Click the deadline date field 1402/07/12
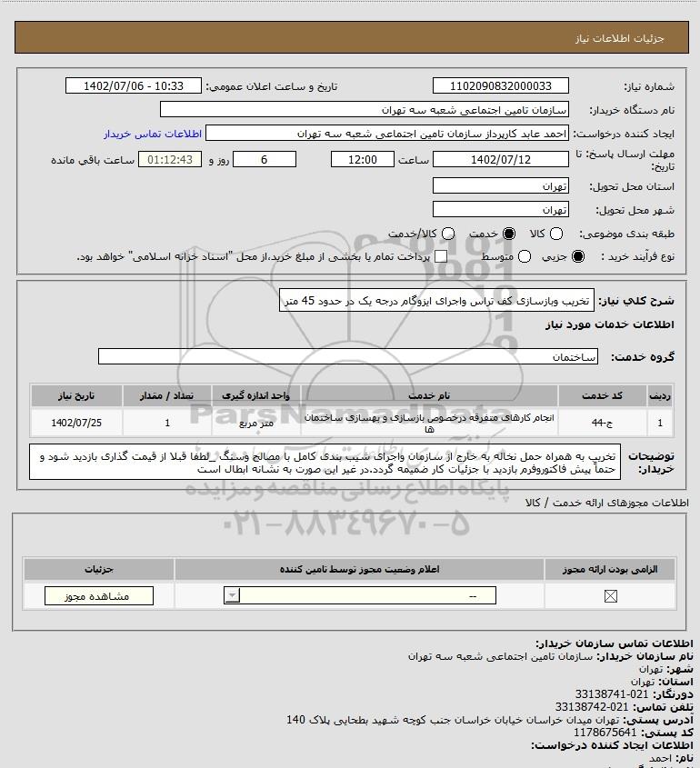This screenshot has height=768, width=700. pos(501,159)
